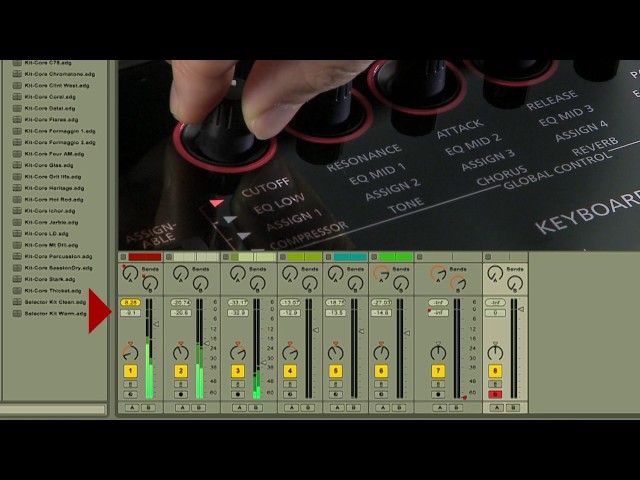Solo track 1 with its S button
Viewport: 640px width, 480px height.
(x=131, y=384)
